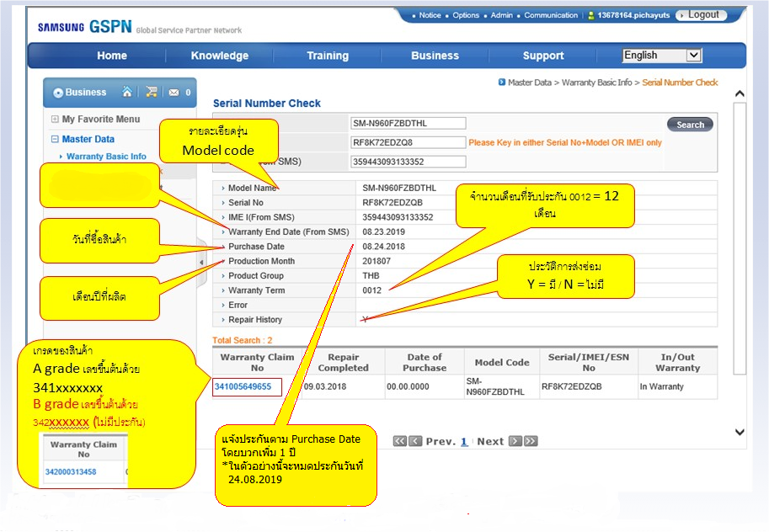The image size is (769, 532).
Task: Go to next page arrow icon
Action: pos(515,441)
